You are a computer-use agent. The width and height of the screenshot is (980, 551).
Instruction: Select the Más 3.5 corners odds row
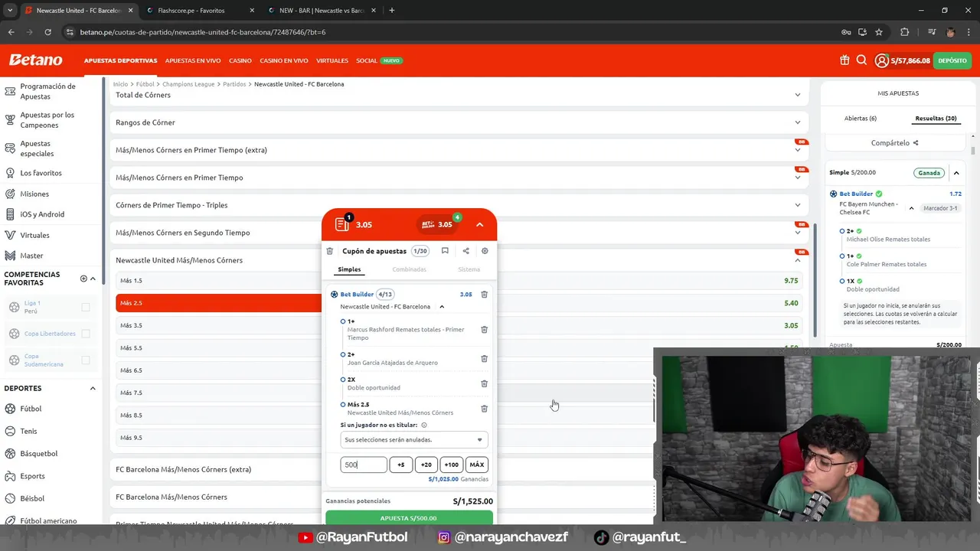pyautogui.click(x=459, y=325)
